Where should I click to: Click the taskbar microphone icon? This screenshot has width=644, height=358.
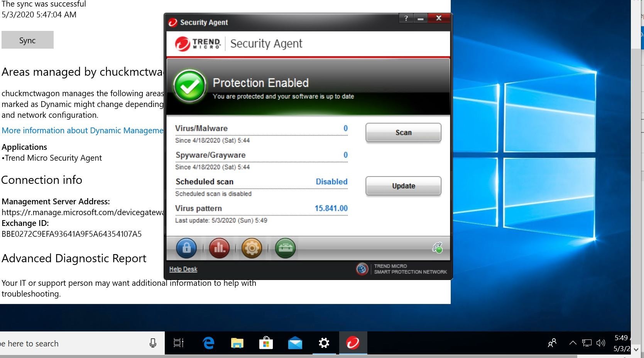click(x=153, y=343)
